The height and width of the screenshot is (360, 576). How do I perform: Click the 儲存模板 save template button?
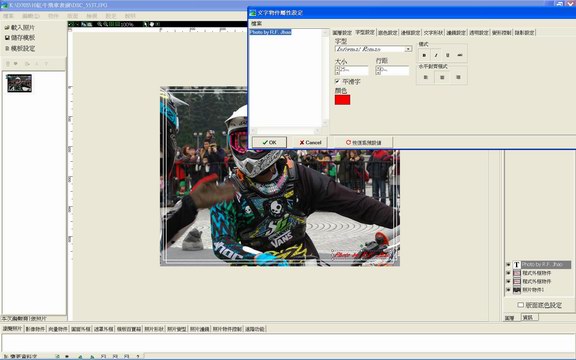pyautogui.click(x=20, y=37)
